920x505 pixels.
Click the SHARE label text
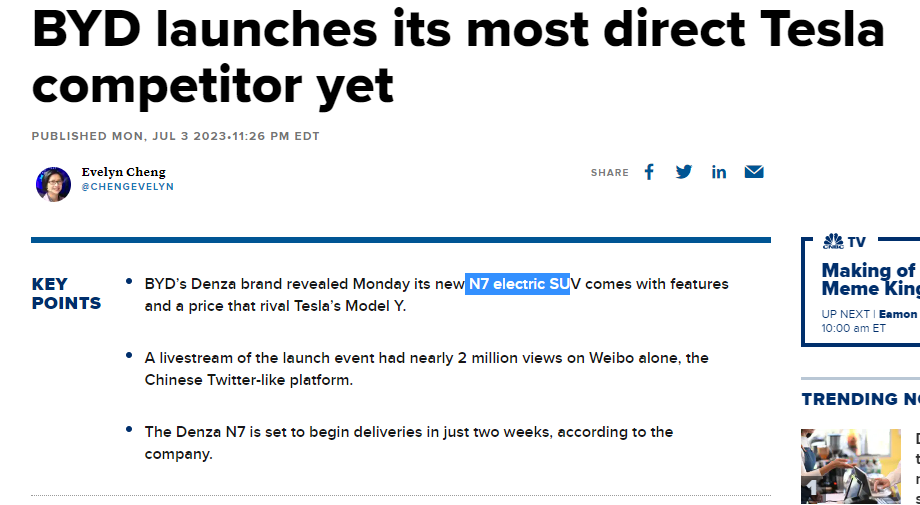[609, 173]
